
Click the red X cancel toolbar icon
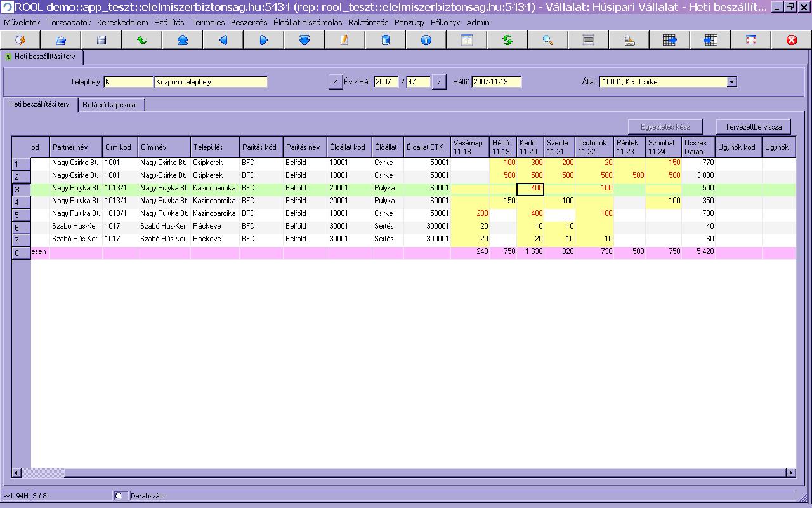coord(792,40)
